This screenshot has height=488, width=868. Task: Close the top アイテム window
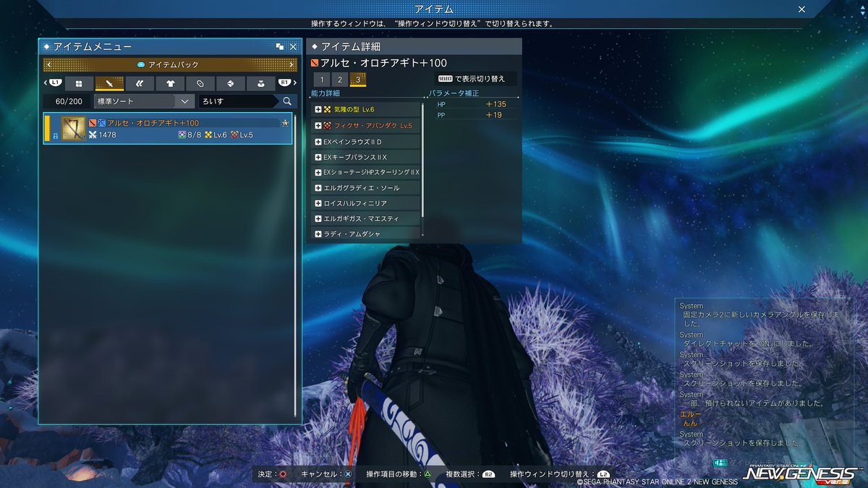point(801,9)
